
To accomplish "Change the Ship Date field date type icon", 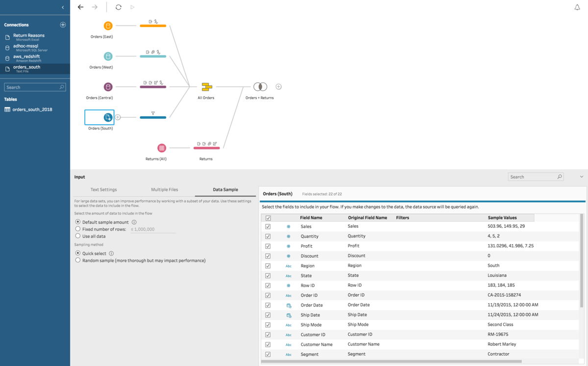I will point(289,315).
